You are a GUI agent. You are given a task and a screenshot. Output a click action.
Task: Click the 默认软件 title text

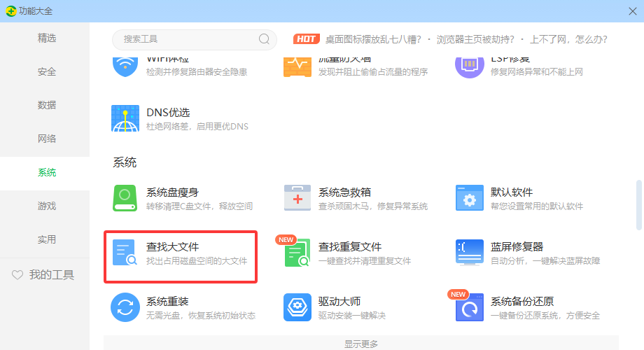point(512,192)
